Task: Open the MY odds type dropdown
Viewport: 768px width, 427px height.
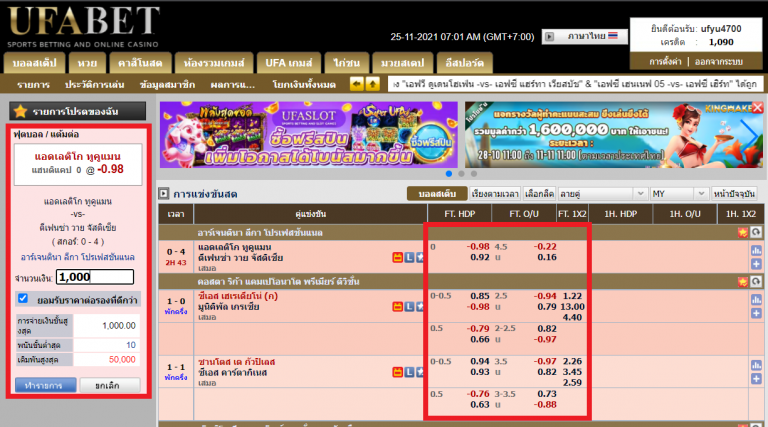Action: coord(679,194)
